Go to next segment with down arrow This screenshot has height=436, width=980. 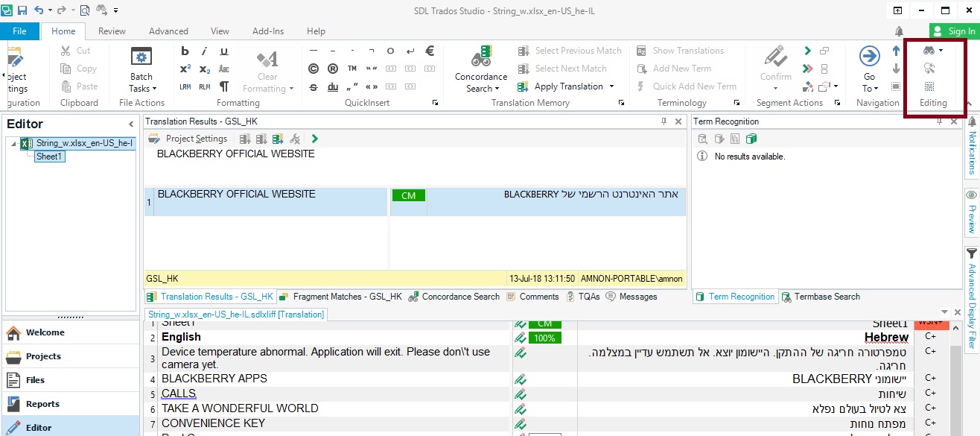(896, 69)
